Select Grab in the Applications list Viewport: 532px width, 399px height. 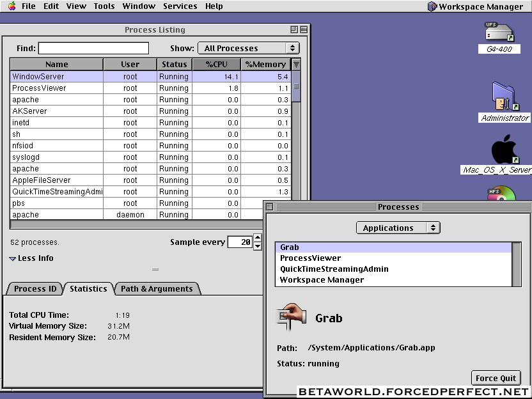pyautogui.click(x=394, y=247)
